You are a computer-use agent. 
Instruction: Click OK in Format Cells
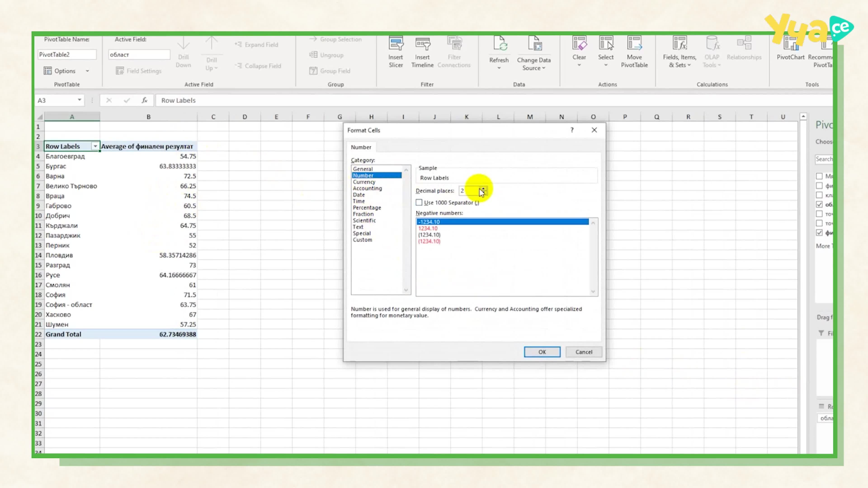pos(542,352)
